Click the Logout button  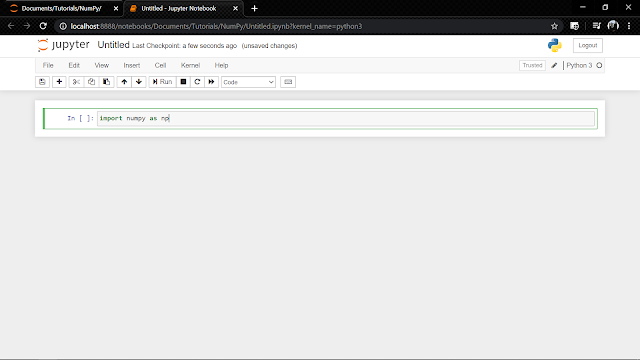[x=588, y=45]
